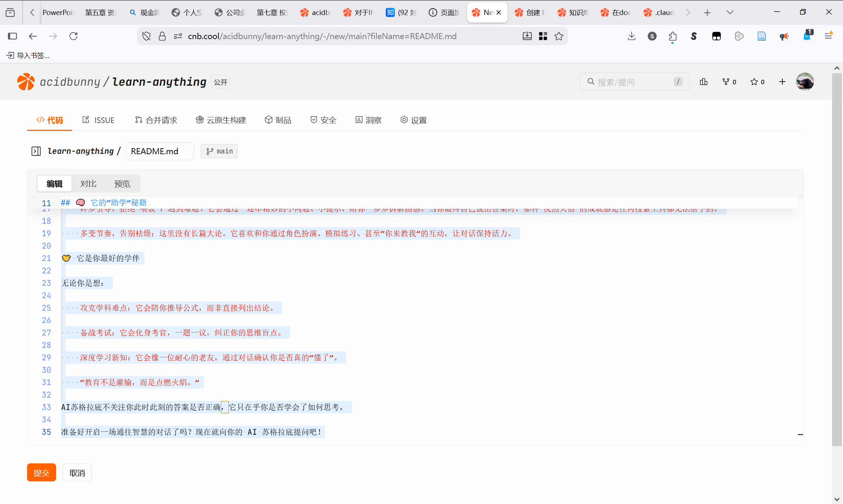Open the ISSUE section
Image resolution: width=843 pixels, height=504 pixels.
click(x=98, y=120)
